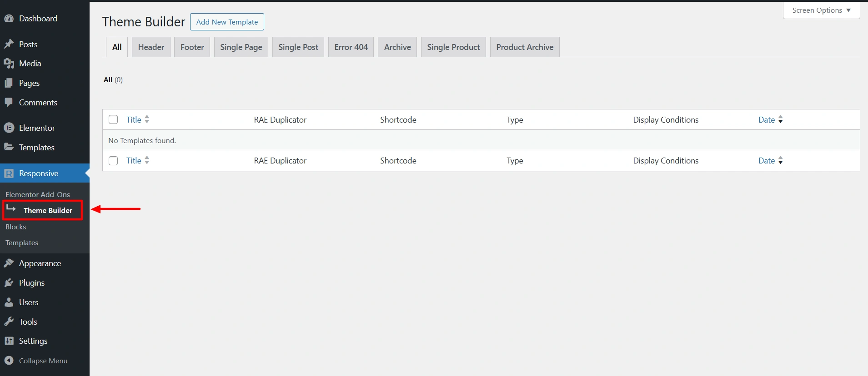
Task: Click the Appearance paintbrush icon
Action: pos(9,263)
